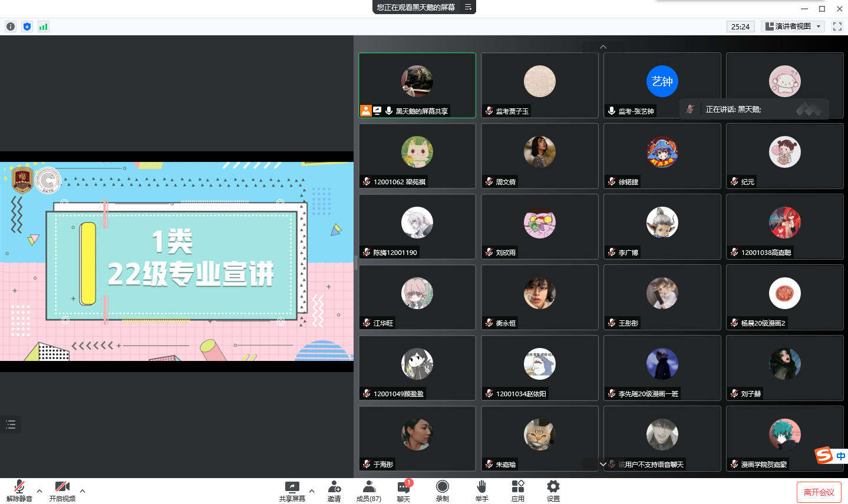Toggle the side list panel icon

11,425
